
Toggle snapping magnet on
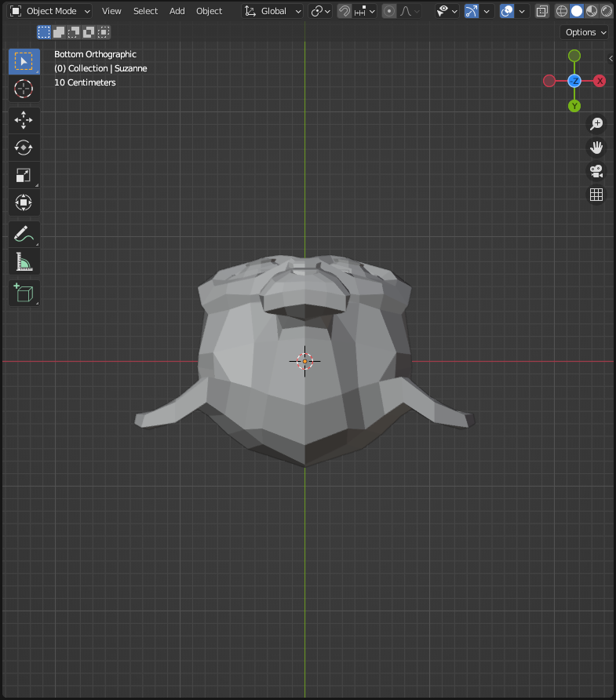(344, 11)
